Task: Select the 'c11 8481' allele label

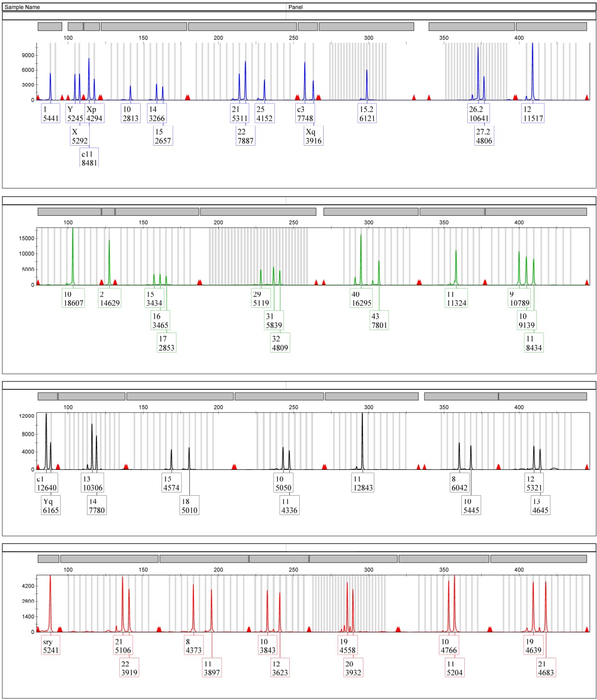Action: (89, 158)
